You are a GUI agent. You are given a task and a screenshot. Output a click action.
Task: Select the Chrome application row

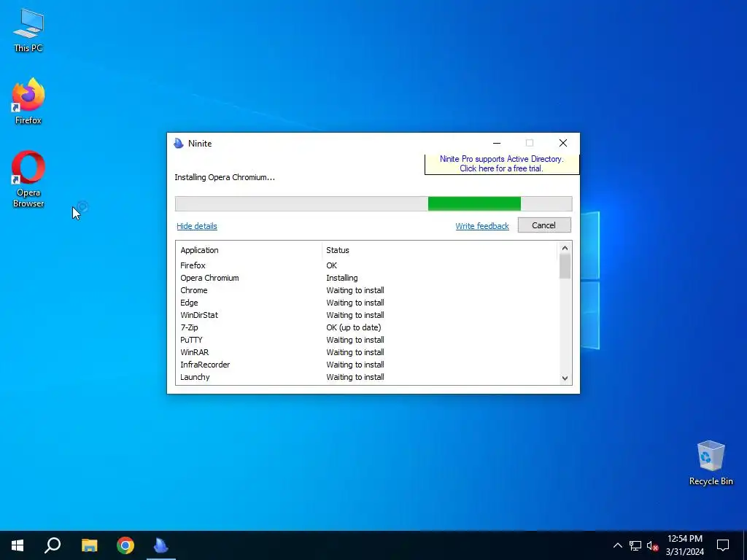click(x=367, y=290)
